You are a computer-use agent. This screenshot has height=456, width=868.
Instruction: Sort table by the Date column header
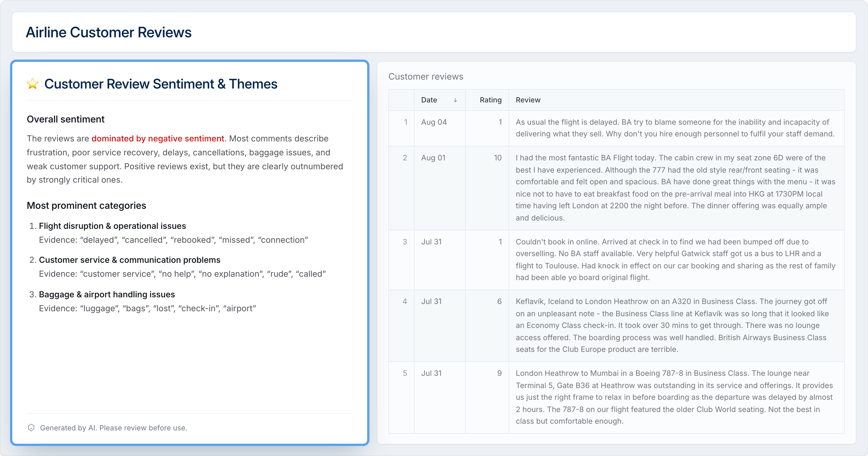439,100
